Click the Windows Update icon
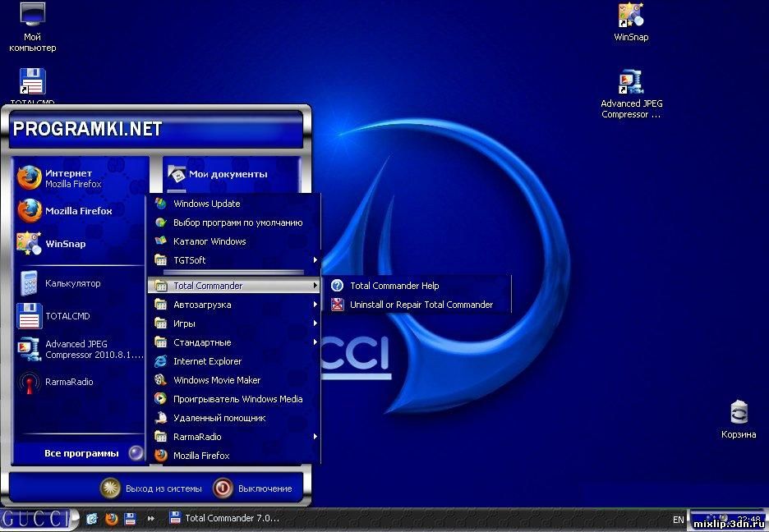The height and width of the screenshot is (532, 769). tap(160, 204)
